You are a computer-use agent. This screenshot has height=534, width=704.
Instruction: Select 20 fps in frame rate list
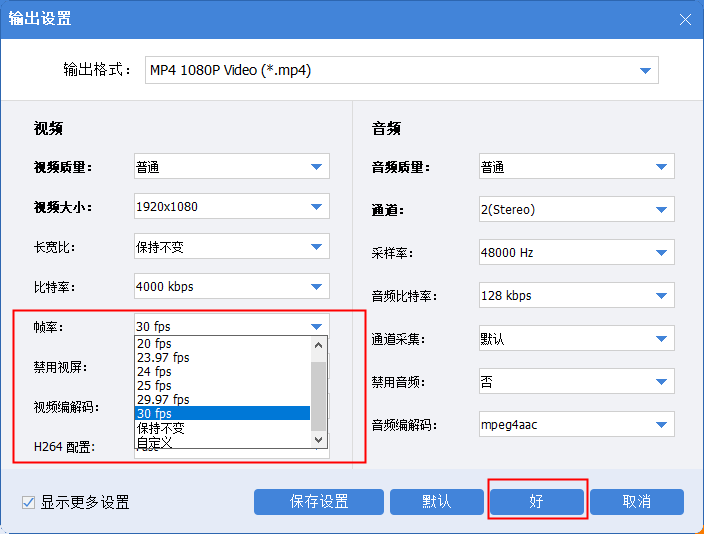[x=222, y=344]
